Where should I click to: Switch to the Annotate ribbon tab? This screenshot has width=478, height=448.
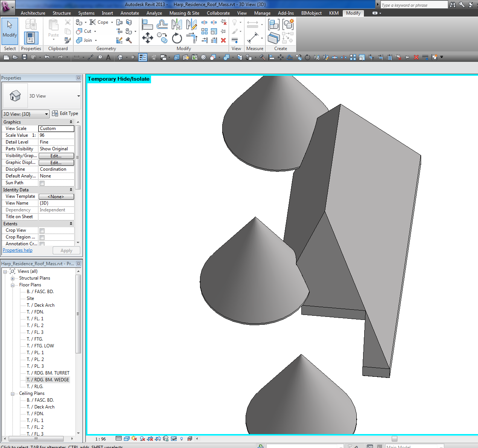(130, 13)
